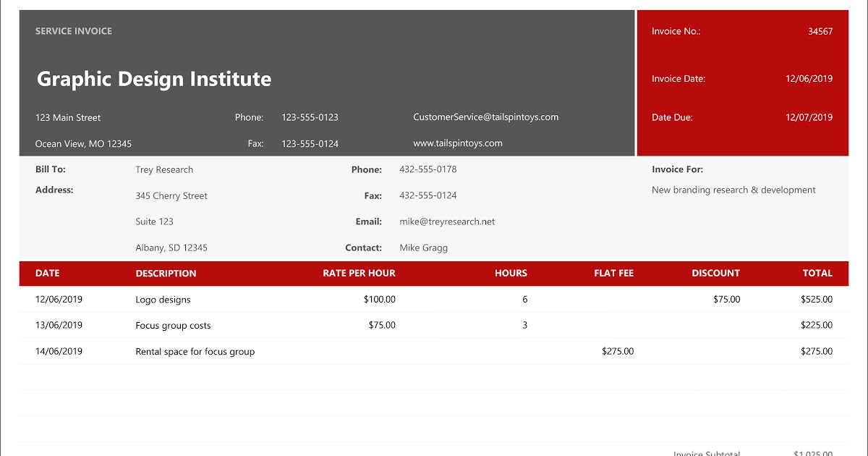Select due date 12/07/2019

click(809, 117)
